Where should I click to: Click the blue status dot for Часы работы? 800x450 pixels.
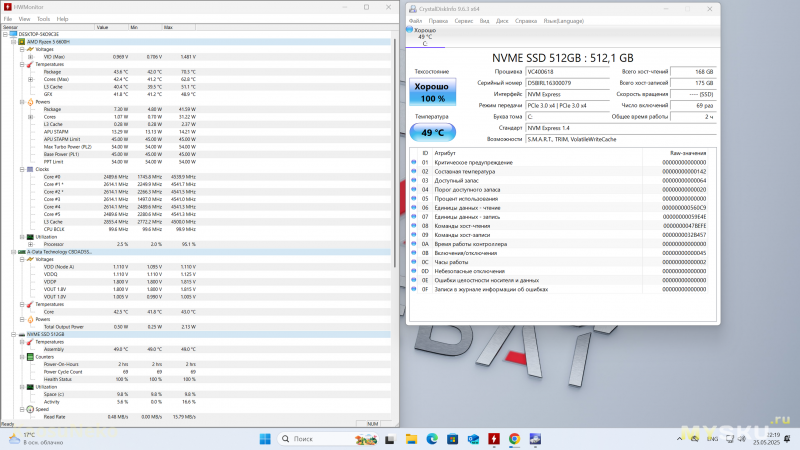(414, 262)
